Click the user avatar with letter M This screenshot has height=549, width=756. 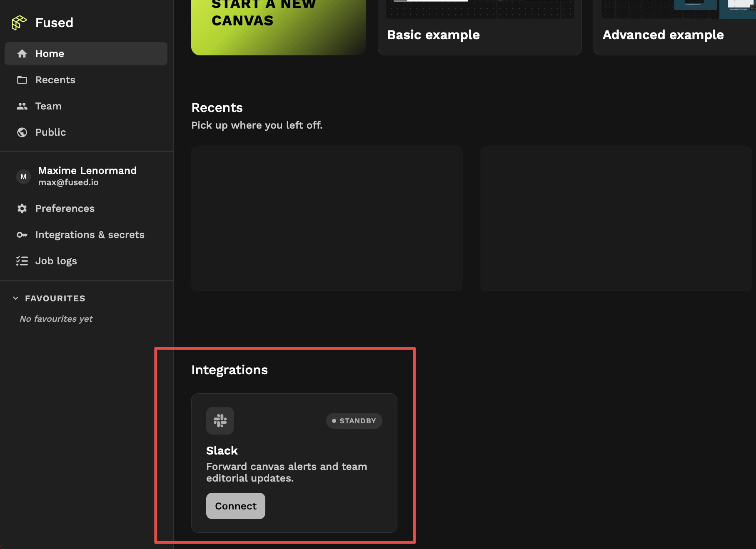click(x=23, y=176)
